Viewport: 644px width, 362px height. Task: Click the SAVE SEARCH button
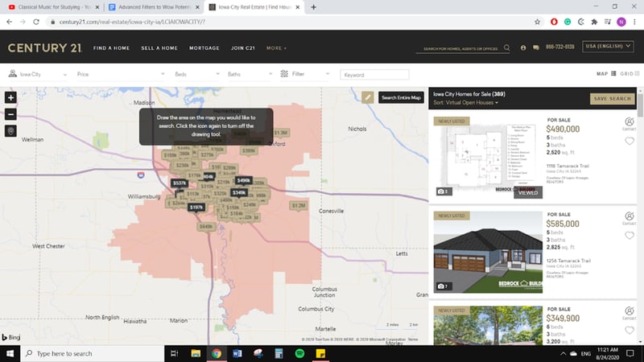(x=612, y=98)
